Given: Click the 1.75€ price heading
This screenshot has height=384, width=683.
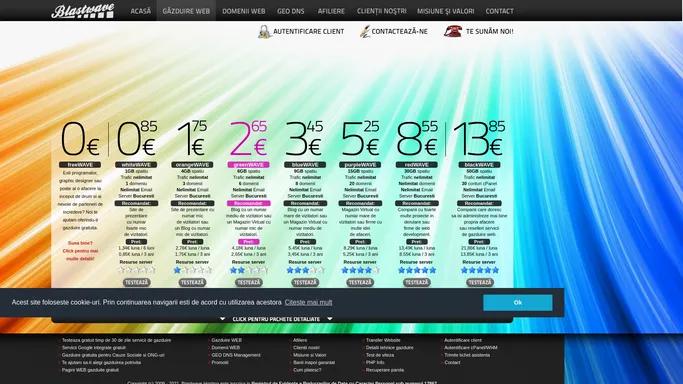Looking at the screenshot, I should coord(193,139).
